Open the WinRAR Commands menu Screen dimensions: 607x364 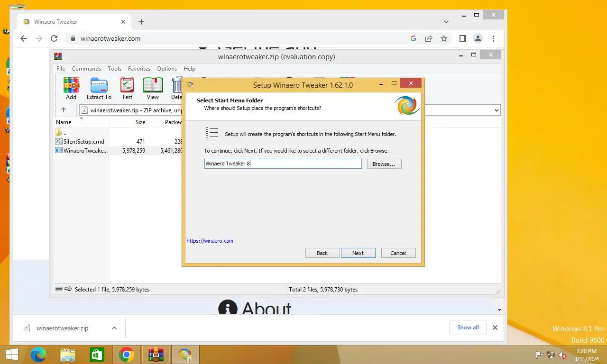pyautogui.click(x=86, y=69)
